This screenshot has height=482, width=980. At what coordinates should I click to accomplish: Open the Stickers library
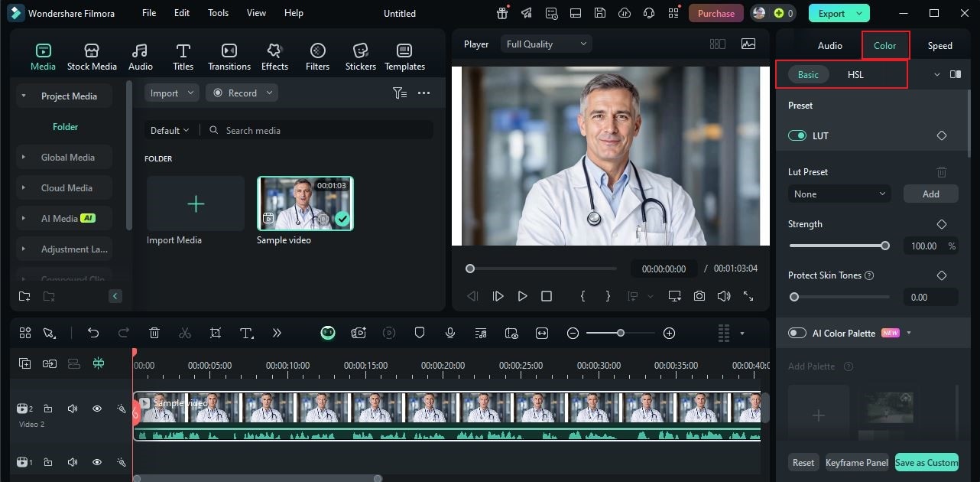pos(360,57)
